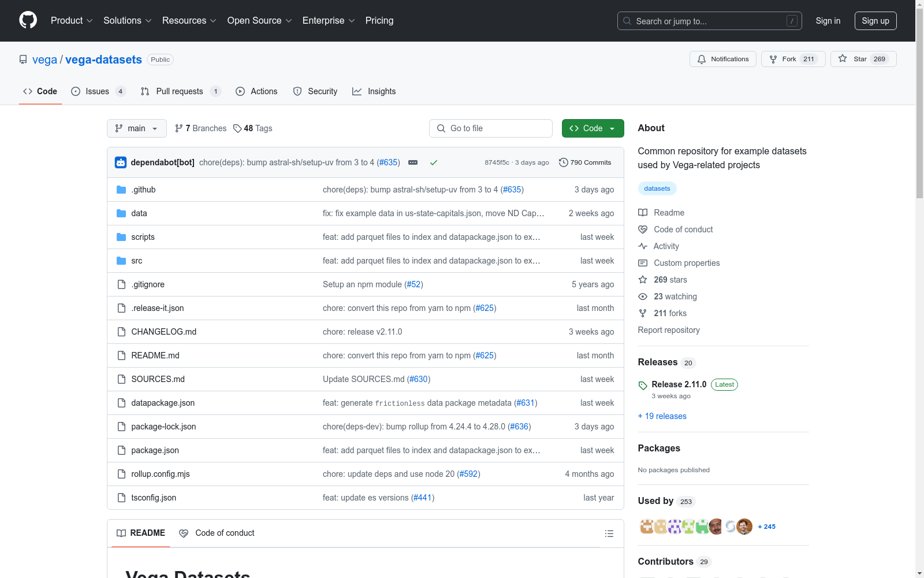This screenshot has width=924, height=578.
Task: Open the datapackage.json file
Action: (163, 403)
